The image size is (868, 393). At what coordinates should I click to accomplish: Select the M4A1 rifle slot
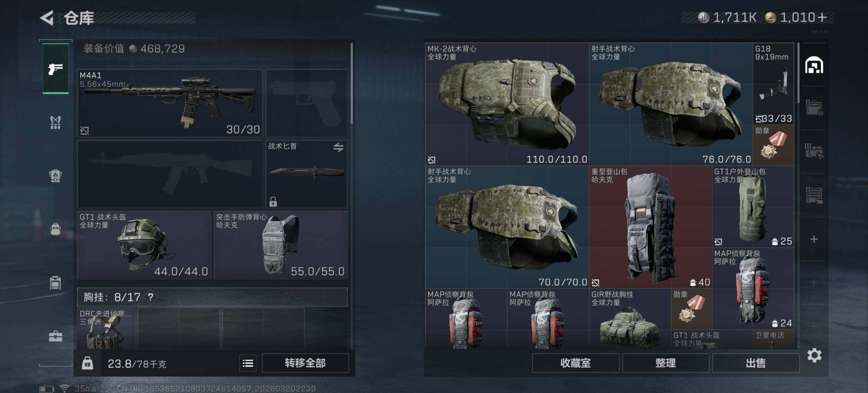pyautogui.click(x=170, y=103)
